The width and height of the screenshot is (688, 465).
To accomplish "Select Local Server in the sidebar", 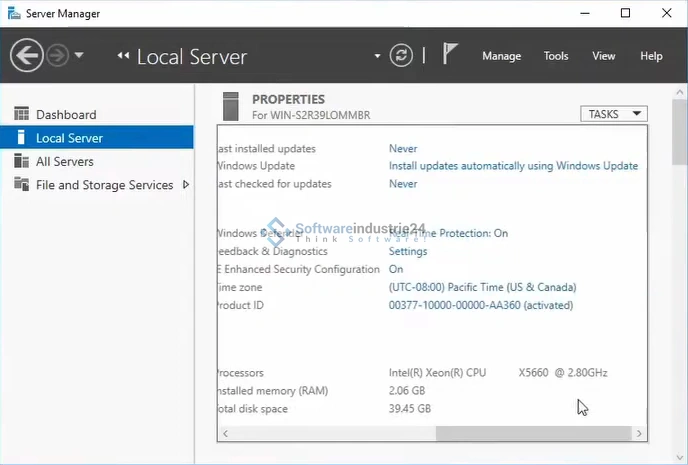I will point(69,138).
